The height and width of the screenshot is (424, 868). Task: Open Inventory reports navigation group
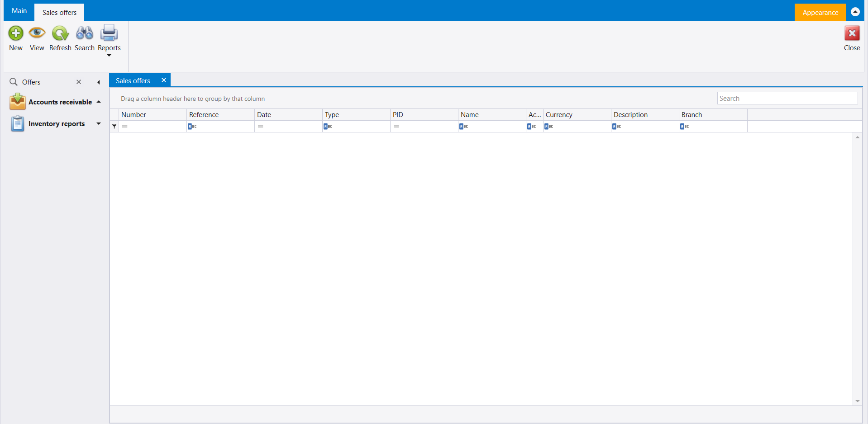click(57, 124)
